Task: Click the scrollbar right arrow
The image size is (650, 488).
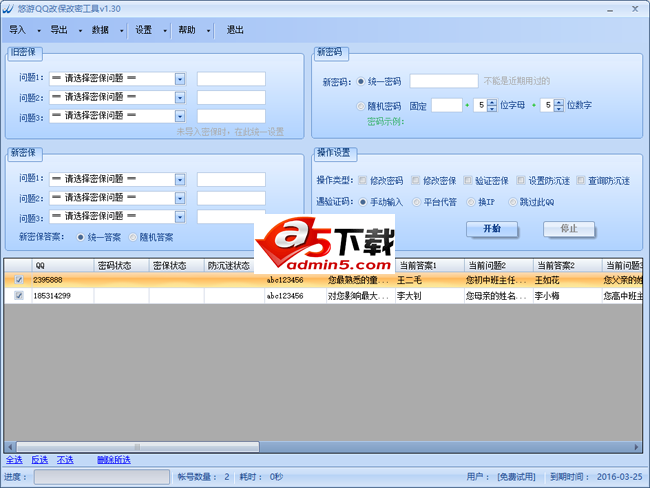Action: [637, 447]
